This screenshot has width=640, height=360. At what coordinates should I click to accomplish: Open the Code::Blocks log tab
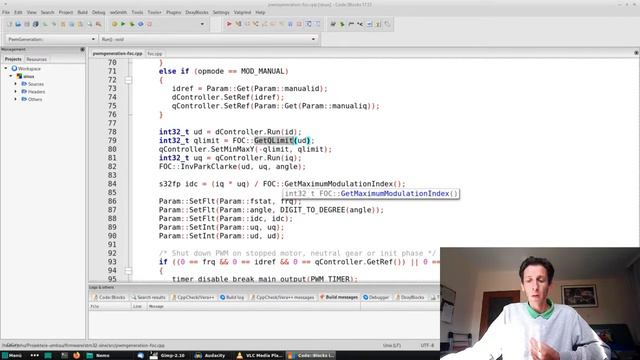point(109,298)
